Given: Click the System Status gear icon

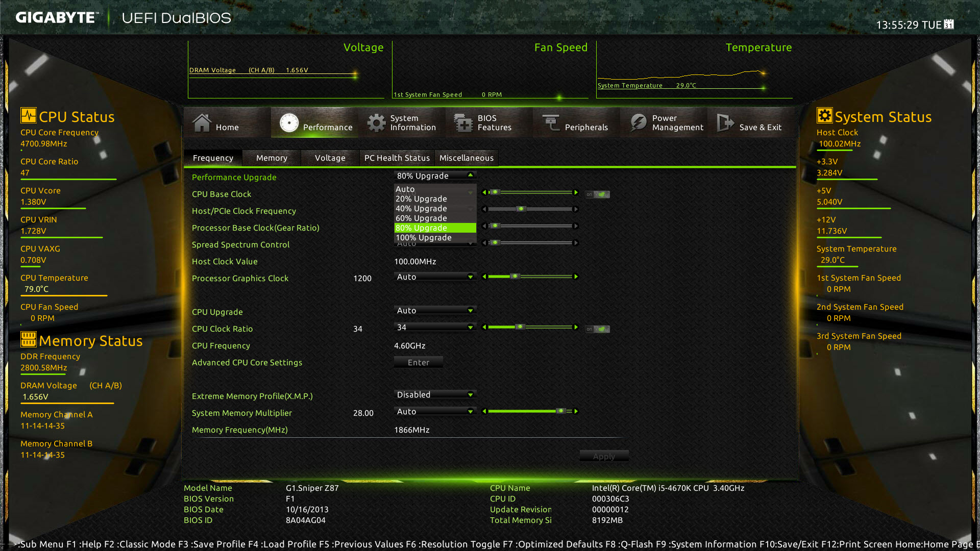Looking at the screenshot, I should (824, 115).
